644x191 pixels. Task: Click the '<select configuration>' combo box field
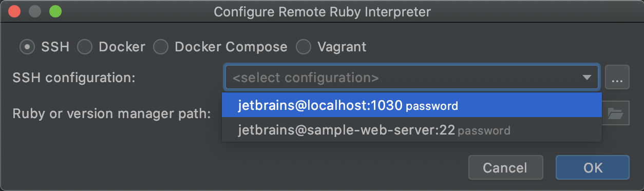(412, 78)
